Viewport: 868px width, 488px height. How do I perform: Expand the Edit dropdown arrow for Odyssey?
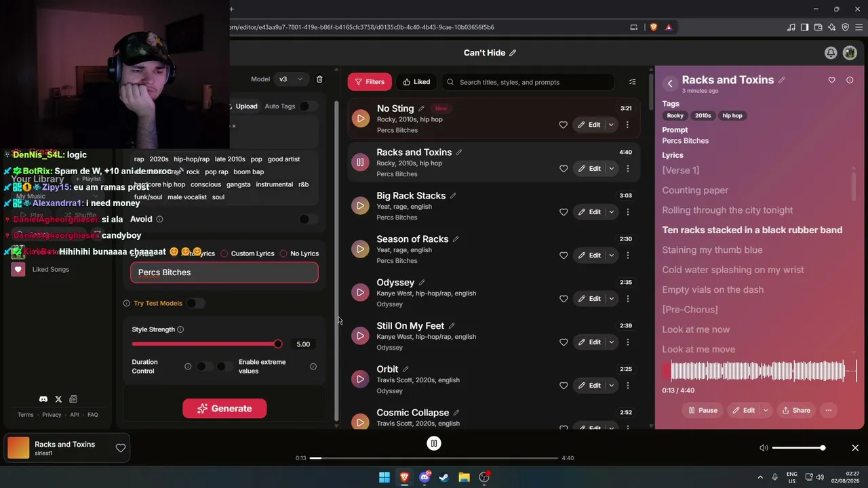pos(611,298)
